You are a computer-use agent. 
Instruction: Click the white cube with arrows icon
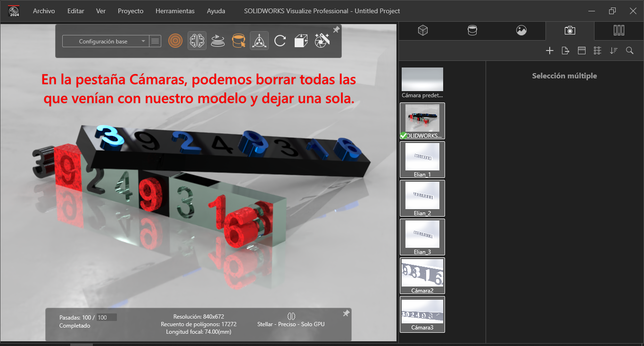click(301, 41)
